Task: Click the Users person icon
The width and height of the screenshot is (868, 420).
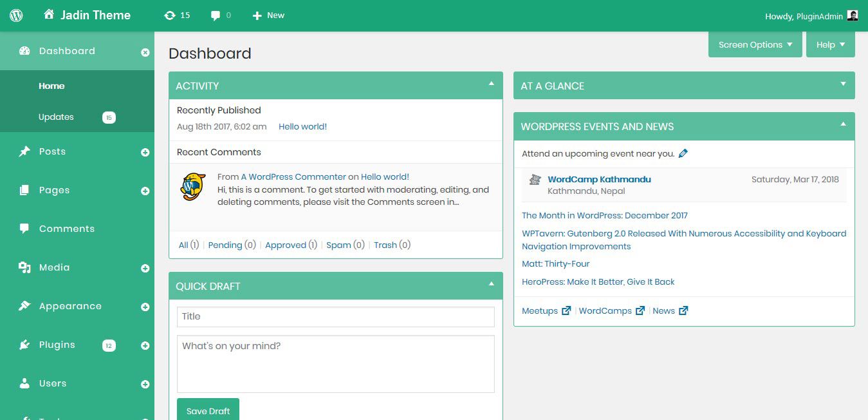Action: coord(24,383)
